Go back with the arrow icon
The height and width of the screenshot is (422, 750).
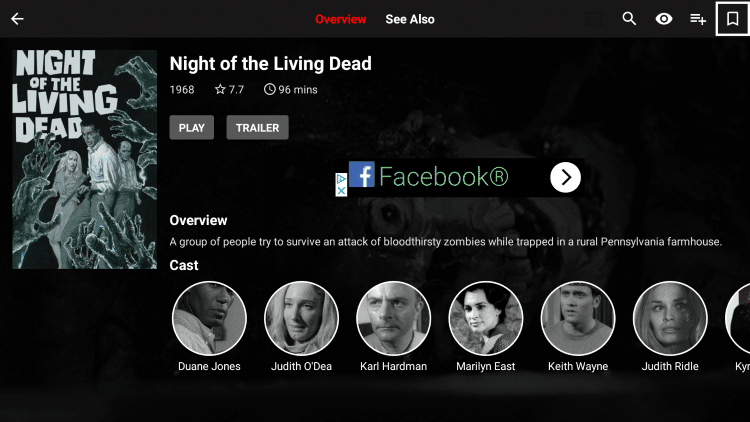coord(17,19)
